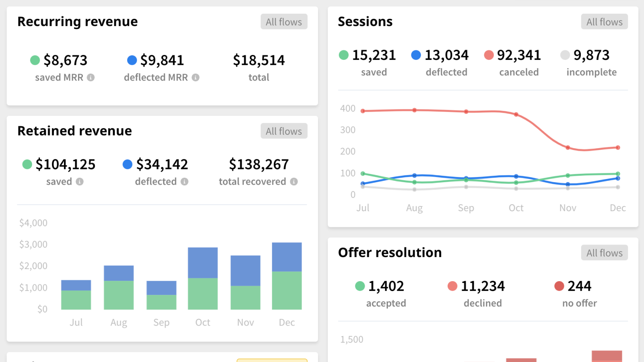Click info icon next to total recovered

294,182
